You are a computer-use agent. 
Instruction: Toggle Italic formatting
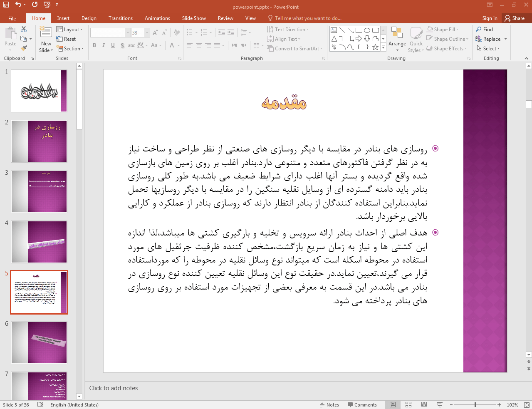104,45
